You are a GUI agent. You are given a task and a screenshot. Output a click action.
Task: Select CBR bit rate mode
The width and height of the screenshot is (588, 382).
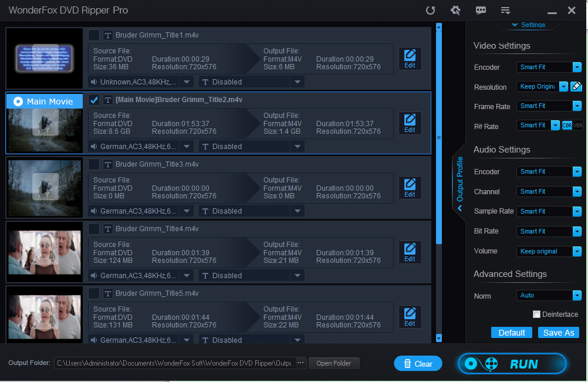click(x=567, y=126)
